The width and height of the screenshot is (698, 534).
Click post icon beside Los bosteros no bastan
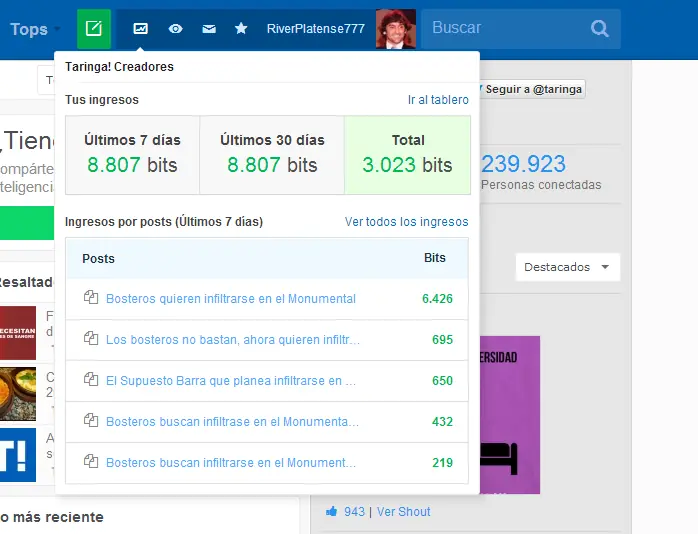click(x=91, y=338)
